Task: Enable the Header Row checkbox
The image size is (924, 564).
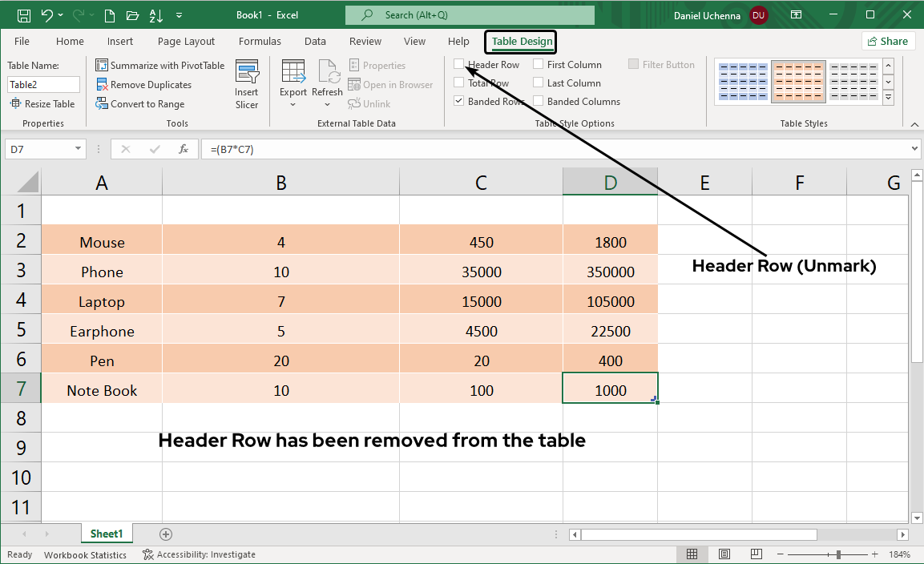Action: click(458, 64)
